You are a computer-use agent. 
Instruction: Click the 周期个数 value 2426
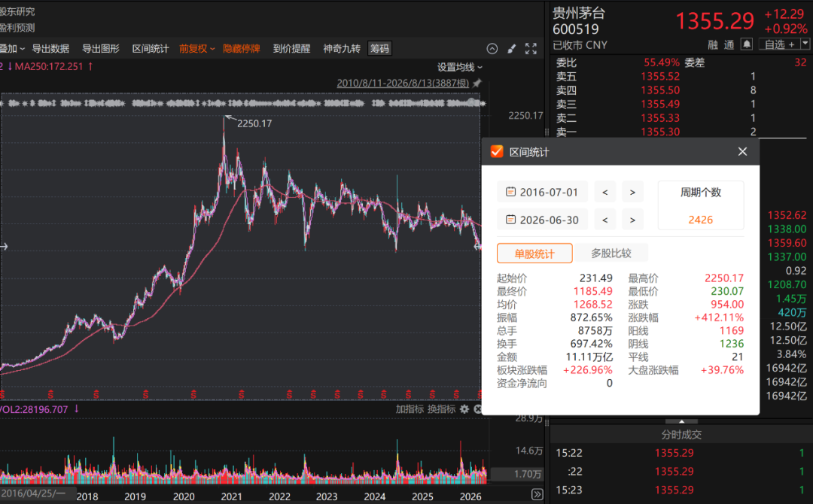701,220
